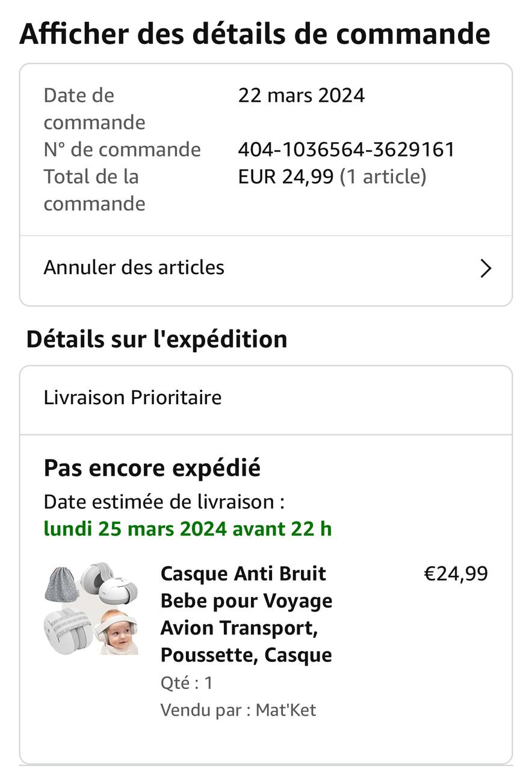Click the Détails sur l'expédition section heading
Screen dimensions: 532x771
click(156, 340)
